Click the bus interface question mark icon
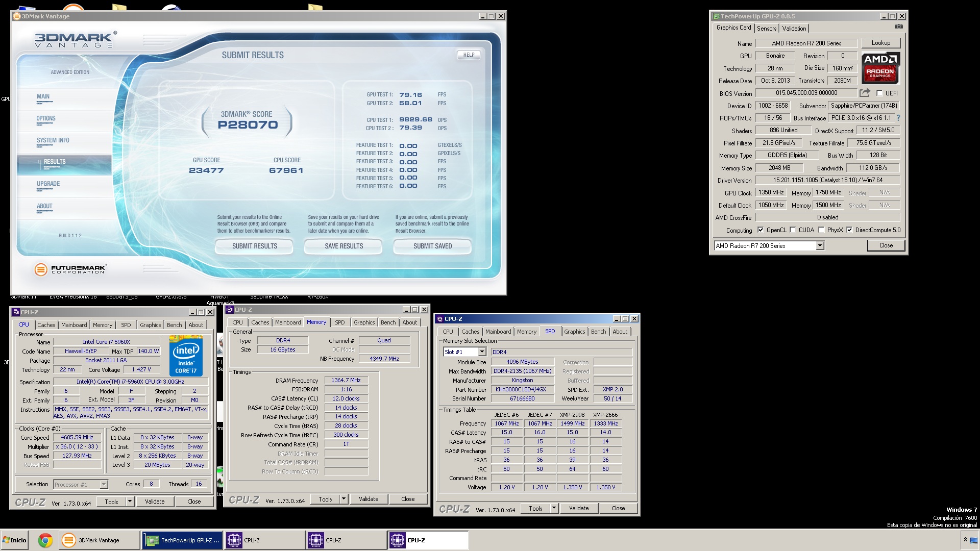980x551 pixels. click(898, 118)
